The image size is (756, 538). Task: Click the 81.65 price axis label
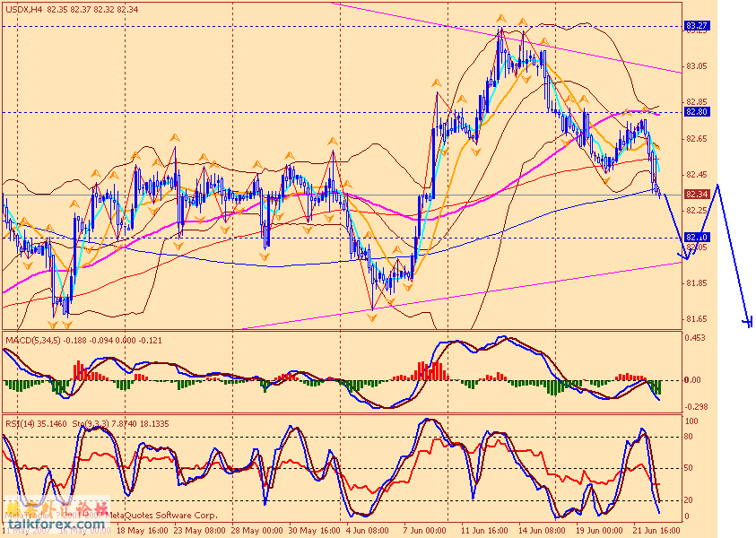tap(697, 319)
